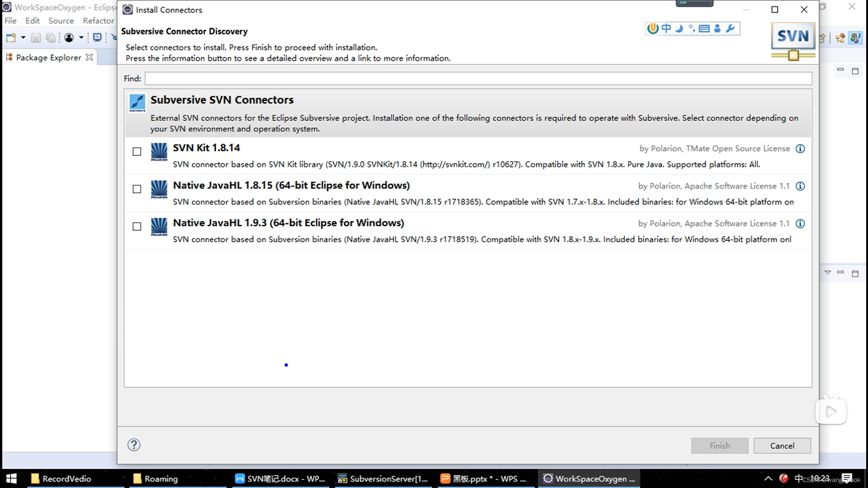Select the Native JavaHL 1.9.3 connector checkbox
Image resolution: width=868 pixels, height=488 pixels.
coord(137,226)
